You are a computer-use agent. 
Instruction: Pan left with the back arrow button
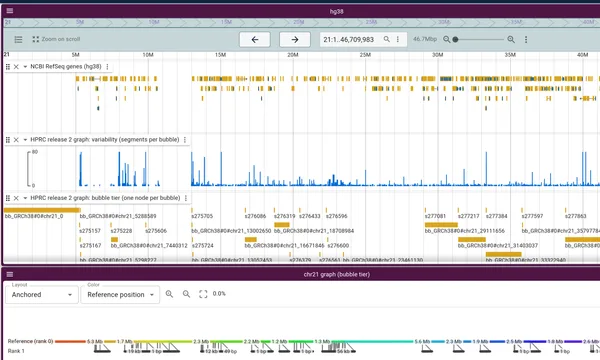255,39
